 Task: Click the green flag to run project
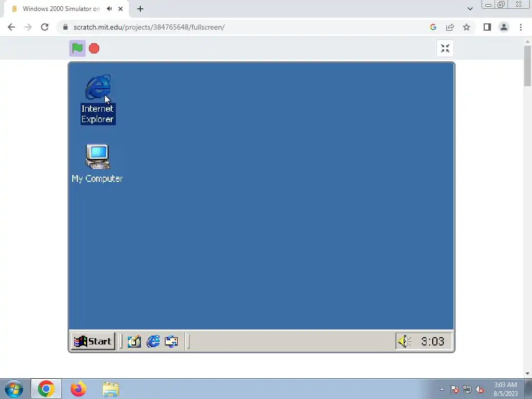[x=77, y=48]
